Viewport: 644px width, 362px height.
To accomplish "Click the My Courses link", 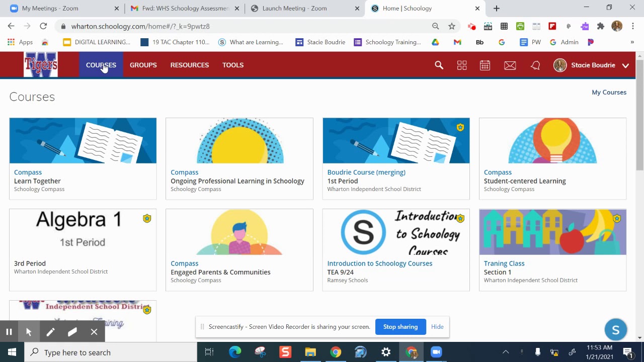I will coord(609,92).
